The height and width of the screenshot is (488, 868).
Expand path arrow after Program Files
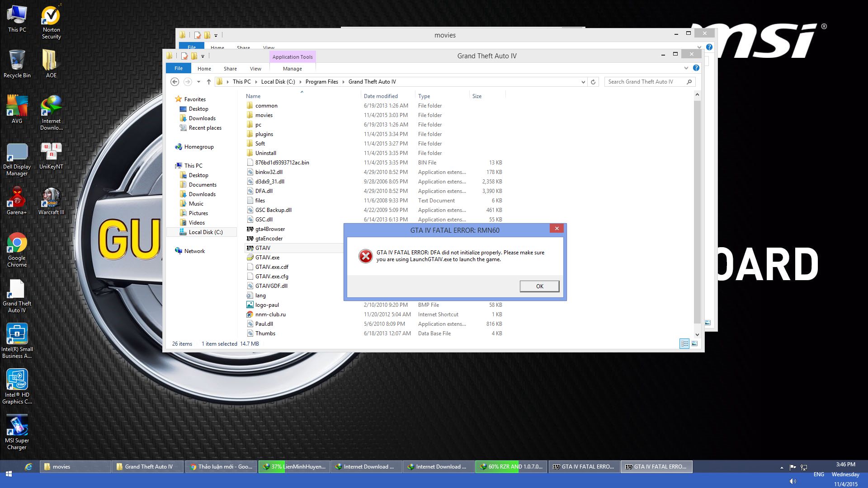point(344,82)
